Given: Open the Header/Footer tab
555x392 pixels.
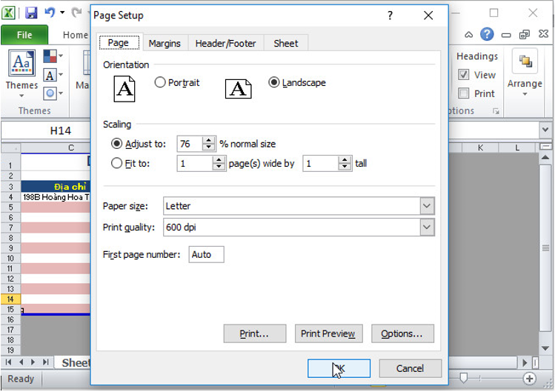Looking at the screenshot, I should pos(225,43).
